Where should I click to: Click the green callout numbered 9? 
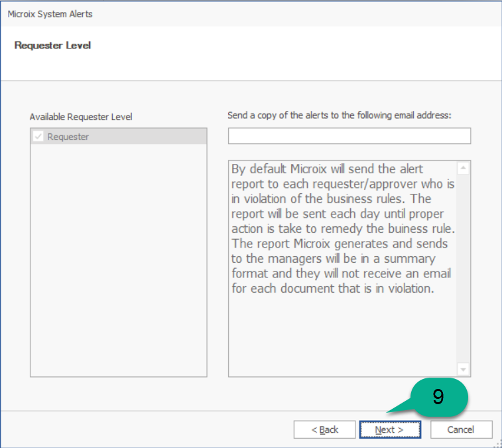tap(438, 397)
